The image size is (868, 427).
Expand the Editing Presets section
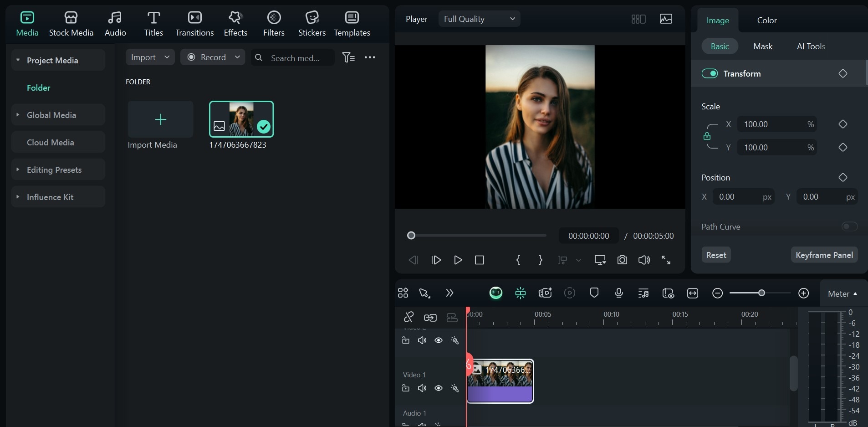tap(18, 169)
